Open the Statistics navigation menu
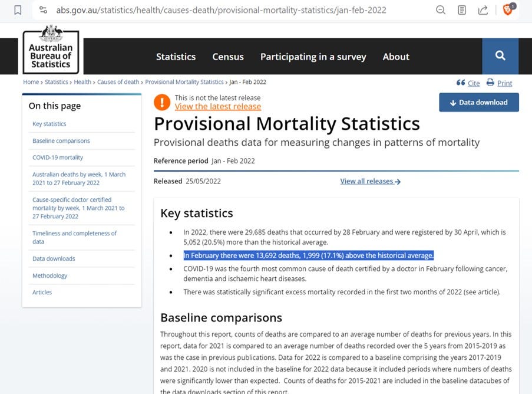The width and height of the screenshot is (532, 394). [176, 57]
